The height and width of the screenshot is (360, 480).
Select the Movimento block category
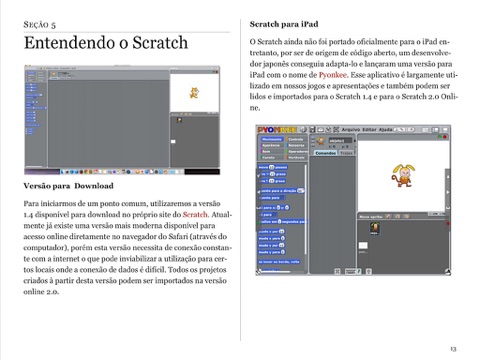272,139
